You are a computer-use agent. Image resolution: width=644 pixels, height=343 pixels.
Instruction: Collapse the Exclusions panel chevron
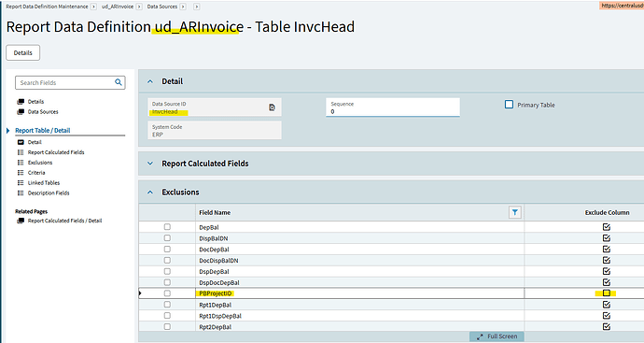click(150, 193)
